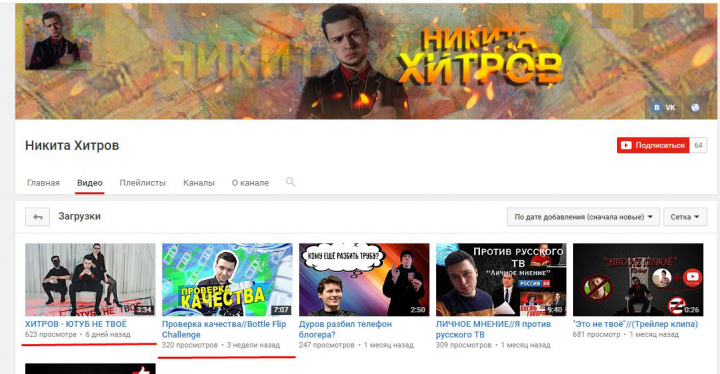Open Дуров разбил телефон блогера? link

coord(345,329)
